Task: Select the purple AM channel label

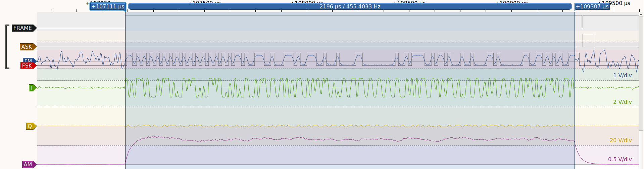Action: (29, 164)
